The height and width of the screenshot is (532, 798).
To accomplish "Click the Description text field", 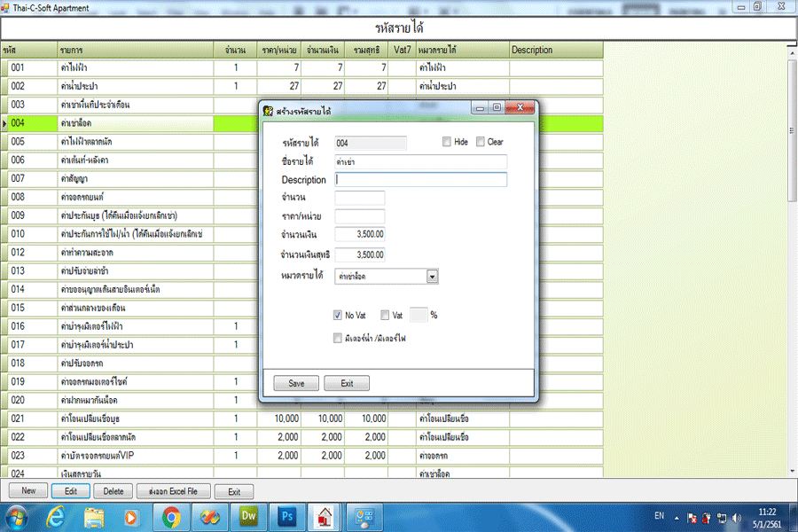I will click(420, 180).
